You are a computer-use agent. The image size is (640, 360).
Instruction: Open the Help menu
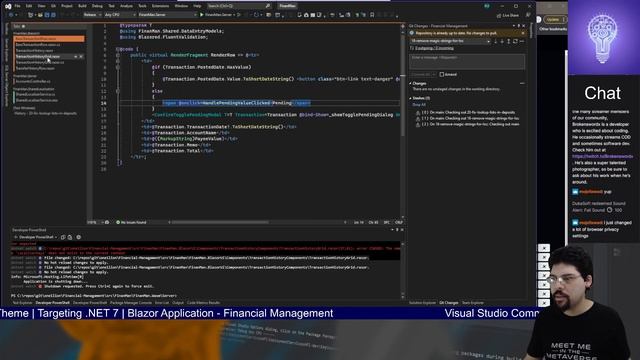pos(197,6)
